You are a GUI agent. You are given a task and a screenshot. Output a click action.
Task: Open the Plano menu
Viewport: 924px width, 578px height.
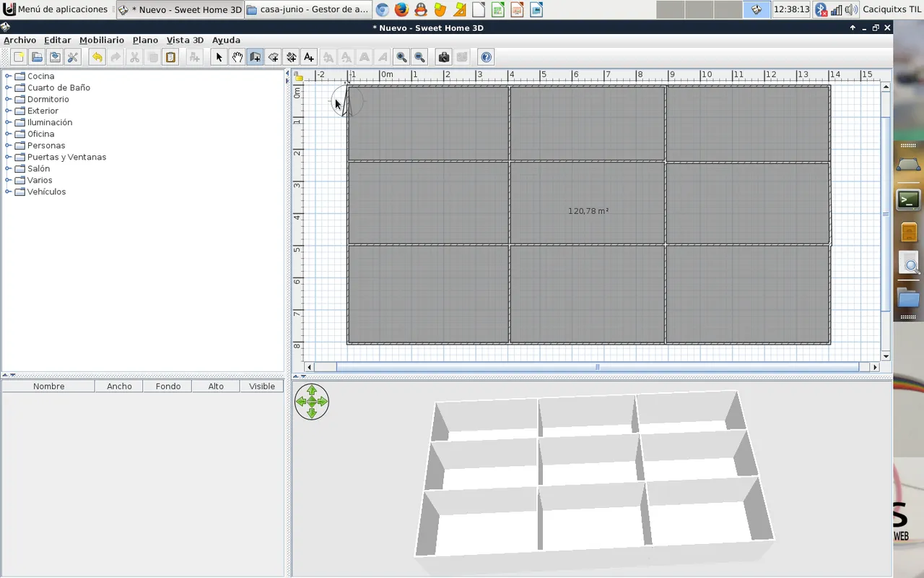(145, 40)
